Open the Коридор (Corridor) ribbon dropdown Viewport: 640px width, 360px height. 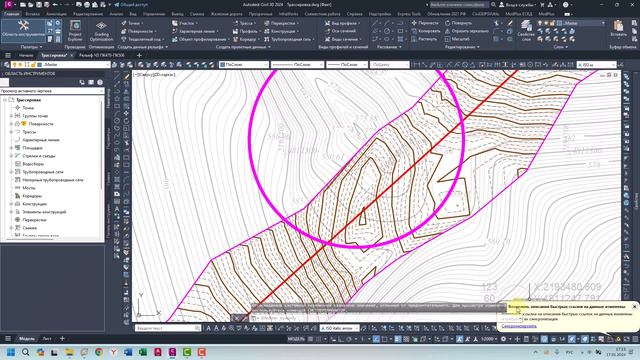(x=246, y=39)
